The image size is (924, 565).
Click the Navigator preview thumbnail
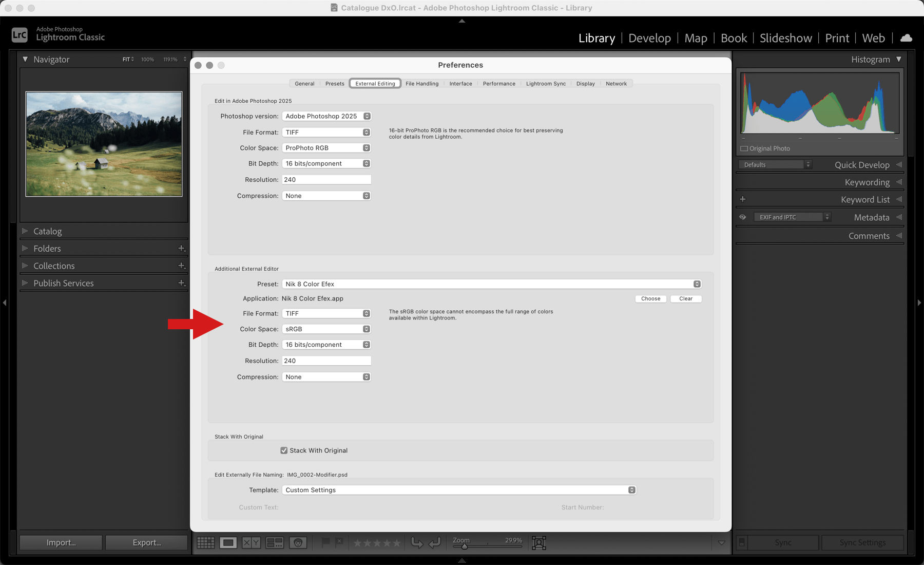(x=104, y=144)
